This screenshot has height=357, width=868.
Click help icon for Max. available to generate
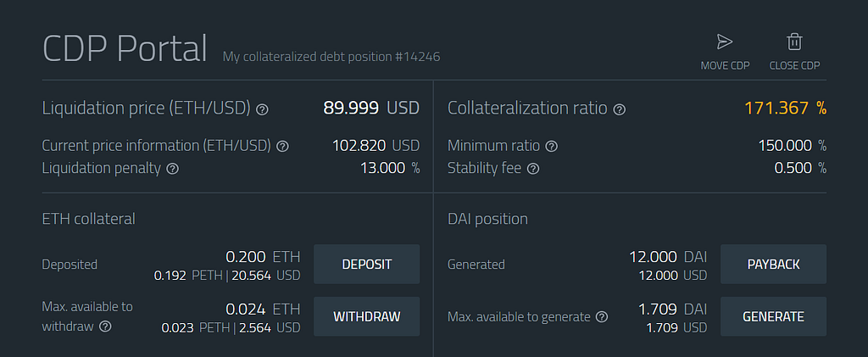[602, 317]
